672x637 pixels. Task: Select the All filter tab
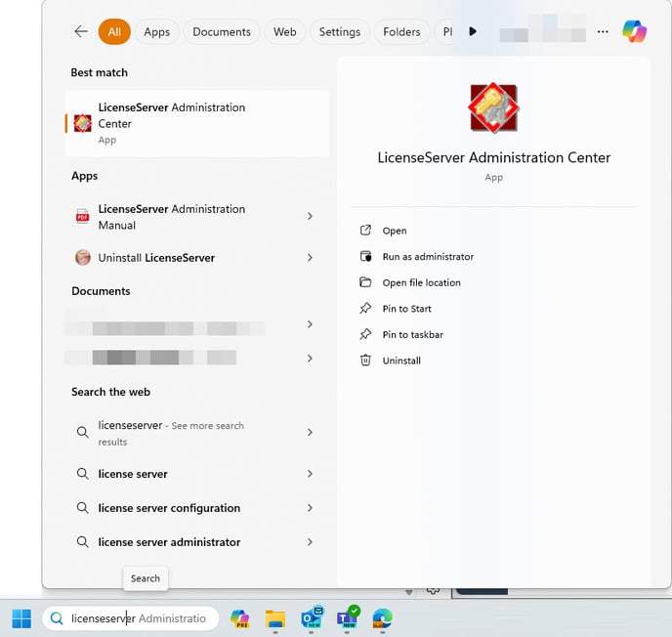(114, 31)
